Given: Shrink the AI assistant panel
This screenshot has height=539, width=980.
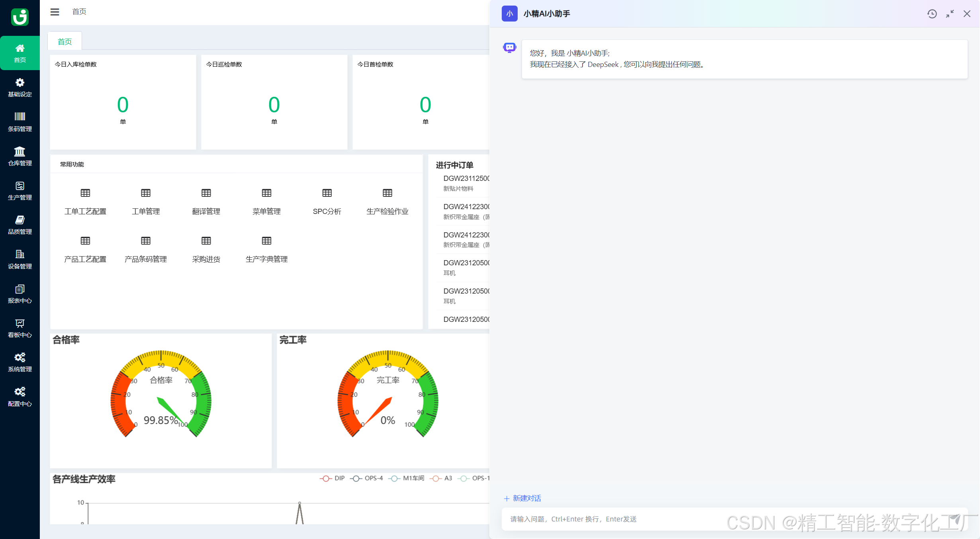Looking at the screenshot, I should pyautogui.click(x=950, y=14).
